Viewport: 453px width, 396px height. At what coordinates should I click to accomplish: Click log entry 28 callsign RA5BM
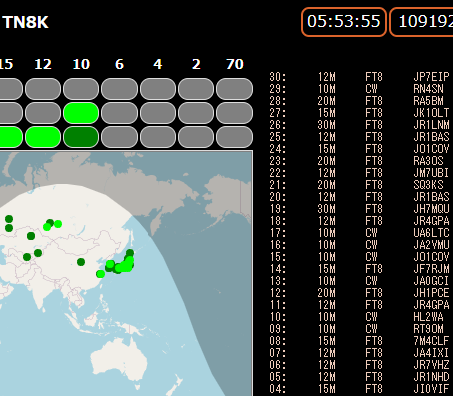click(x=428, y=101)
